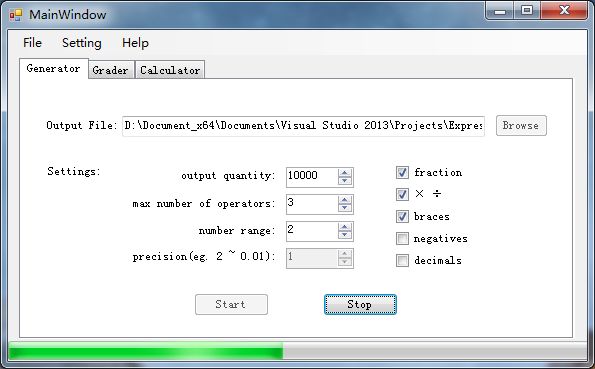Click the Stop button
This screenshot has width=595, height=369.
coord(360,304)
